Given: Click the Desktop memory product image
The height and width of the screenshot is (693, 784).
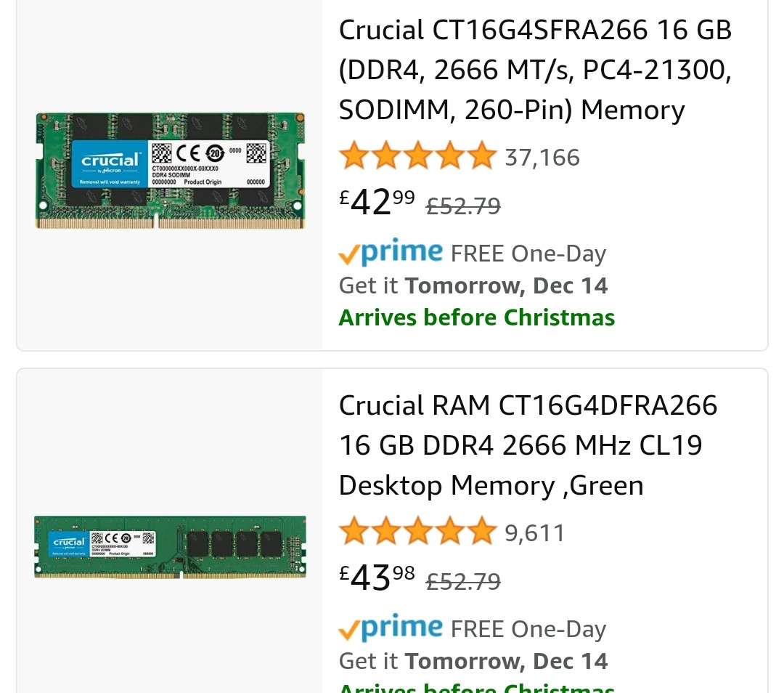Looking at the screenshot, I should [x=169, y=548].
